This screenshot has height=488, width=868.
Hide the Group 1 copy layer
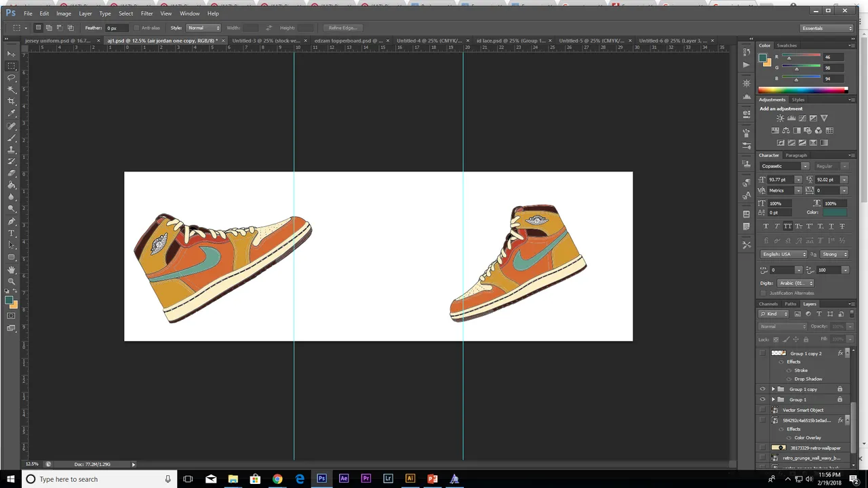[762, 389]
